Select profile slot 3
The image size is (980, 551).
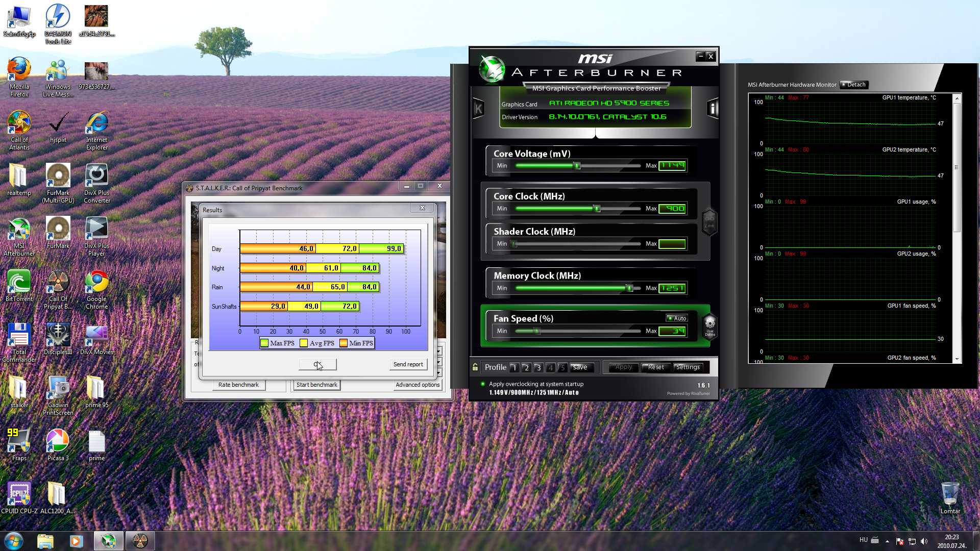click(538, 367)
